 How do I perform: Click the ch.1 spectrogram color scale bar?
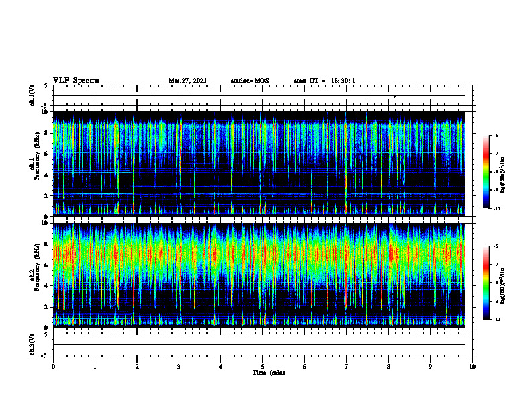tap(486, 172)
